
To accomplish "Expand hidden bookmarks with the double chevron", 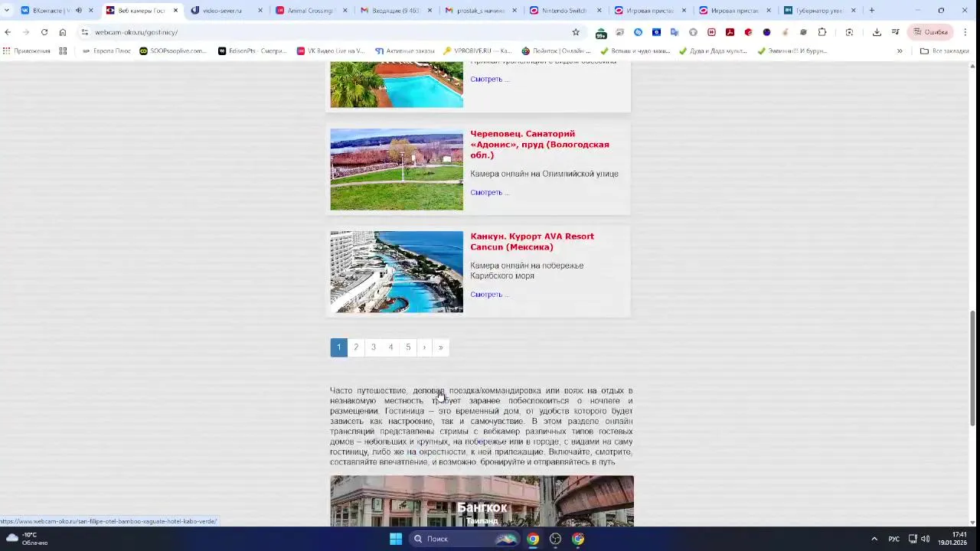I will (900, 51).
